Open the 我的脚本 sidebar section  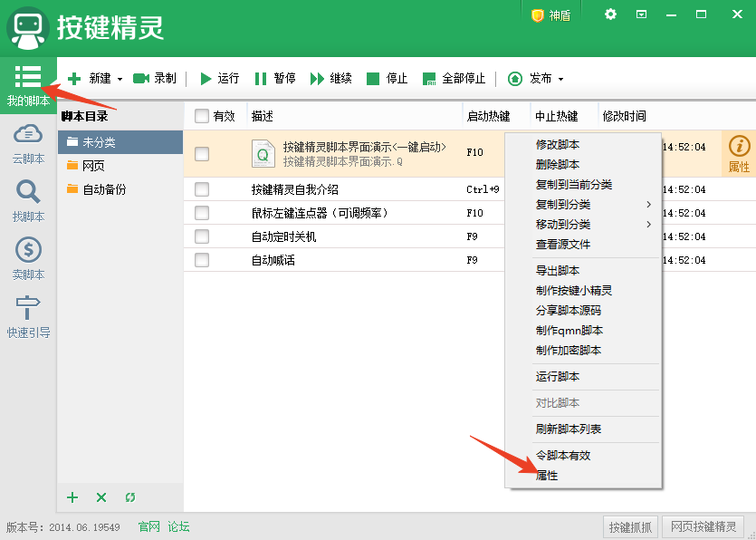(x=28, y=86)
